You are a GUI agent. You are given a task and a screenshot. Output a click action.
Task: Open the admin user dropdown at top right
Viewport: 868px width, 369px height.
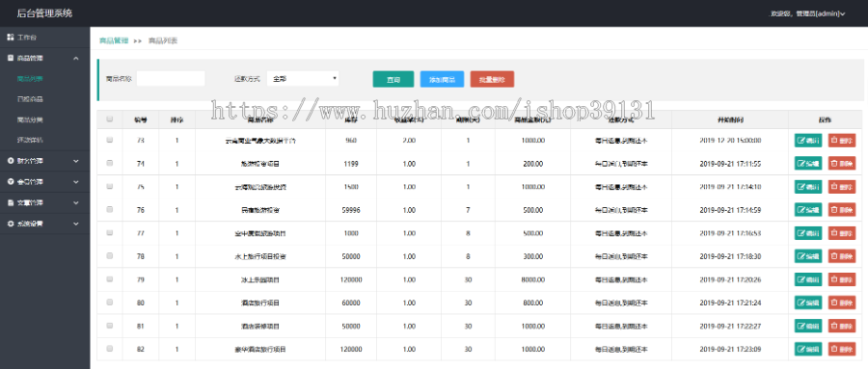(x=809, y=13)
